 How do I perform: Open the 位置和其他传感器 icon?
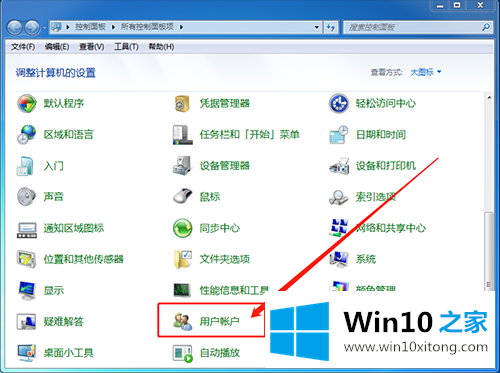click(x=27, y=259)
